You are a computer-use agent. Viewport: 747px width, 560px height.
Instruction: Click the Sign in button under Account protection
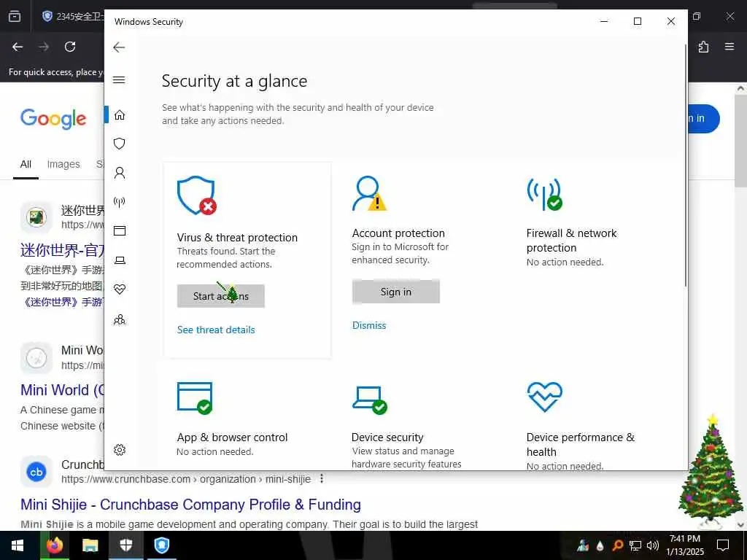(395, 292)
